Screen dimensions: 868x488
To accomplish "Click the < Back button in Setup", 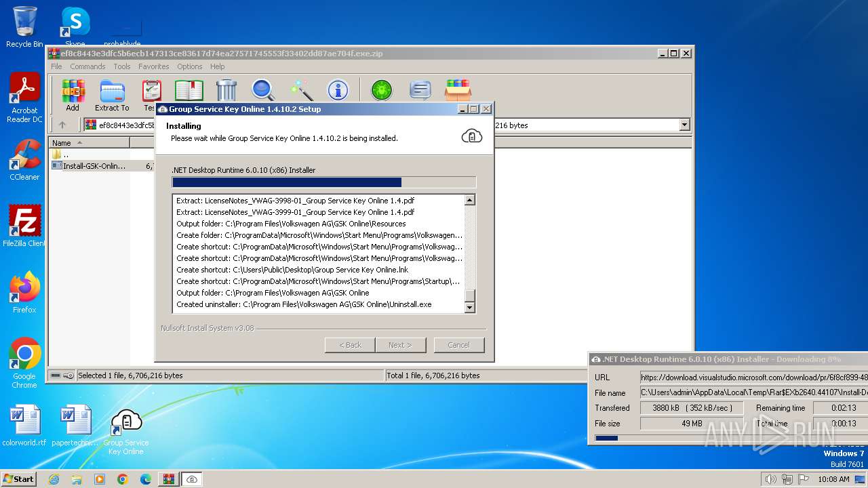I will [x=350, y=345].
